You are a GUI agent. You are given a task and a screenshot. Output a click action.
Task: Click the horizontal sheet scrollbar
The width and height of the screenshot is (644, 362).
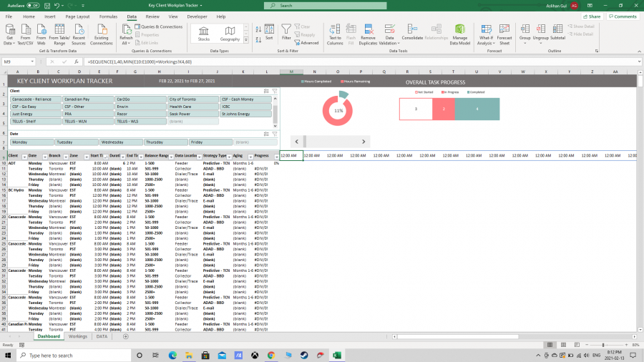[458, 336]
